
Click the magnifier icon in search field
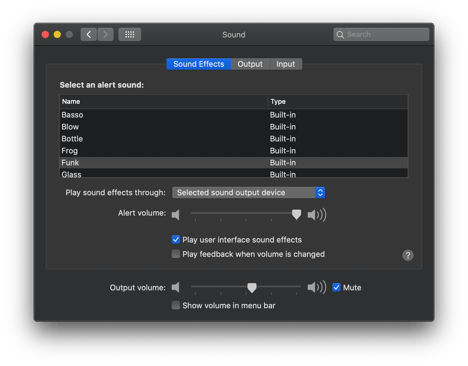pyautogui.click(x=340, y=35)
